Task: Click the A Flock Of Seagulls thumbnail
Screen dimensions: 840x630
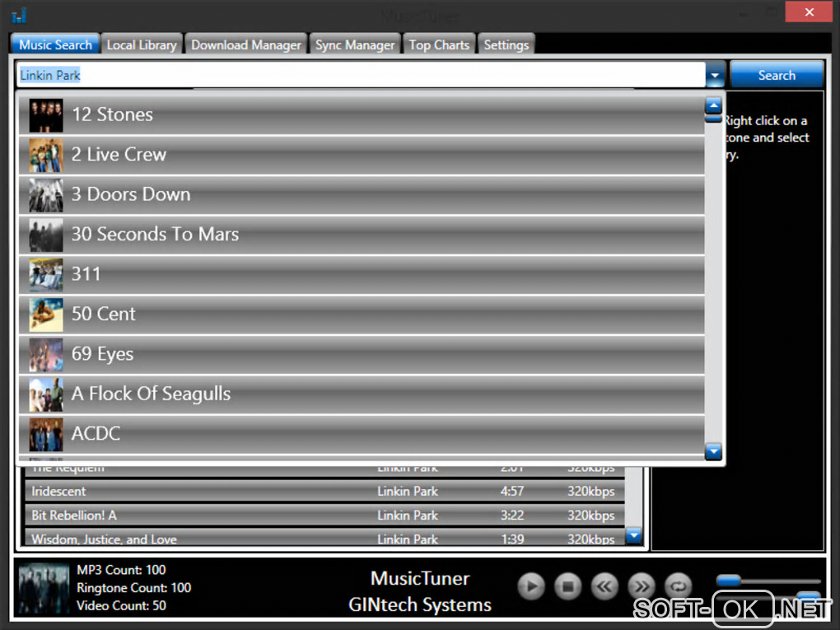Action: [x=46, y=394]
